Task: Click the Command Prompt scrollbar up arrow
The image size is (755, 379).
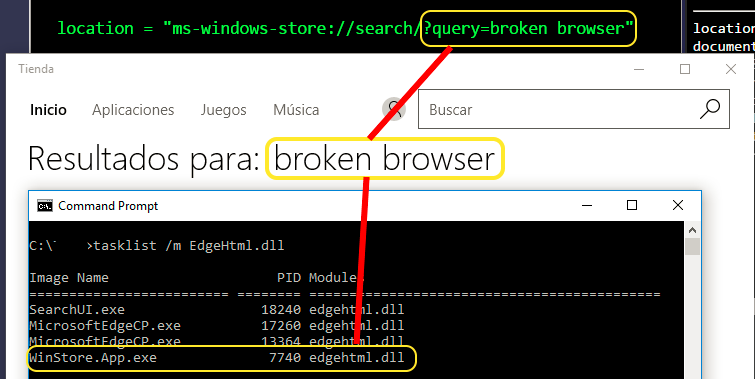Action: 692,230
